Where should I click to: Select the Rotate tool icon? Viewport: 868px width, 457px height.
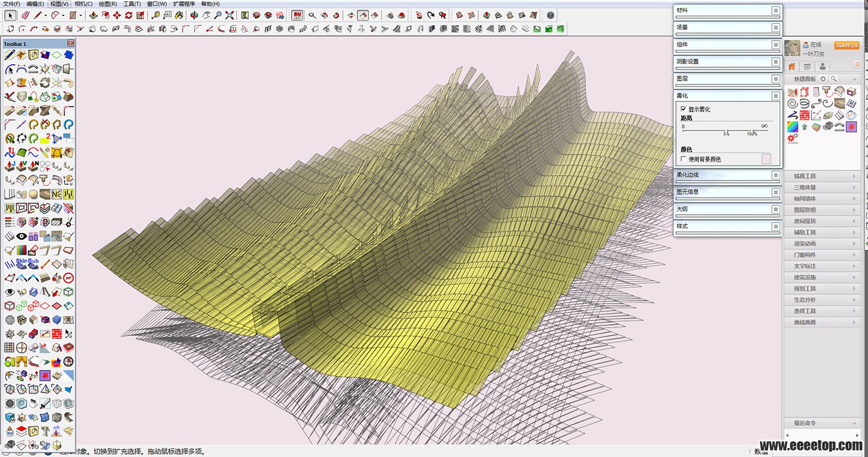[x=128, y=16]
